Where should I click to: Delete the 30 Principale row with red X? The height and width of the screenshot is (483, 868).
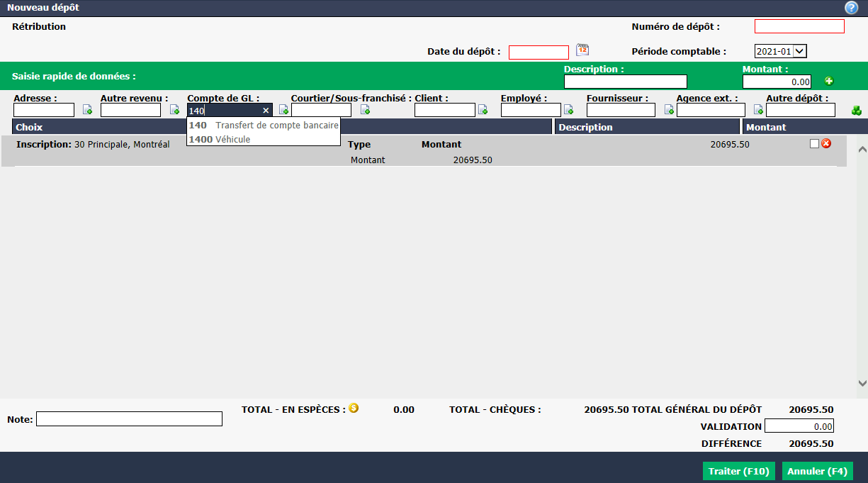(826, 144)
